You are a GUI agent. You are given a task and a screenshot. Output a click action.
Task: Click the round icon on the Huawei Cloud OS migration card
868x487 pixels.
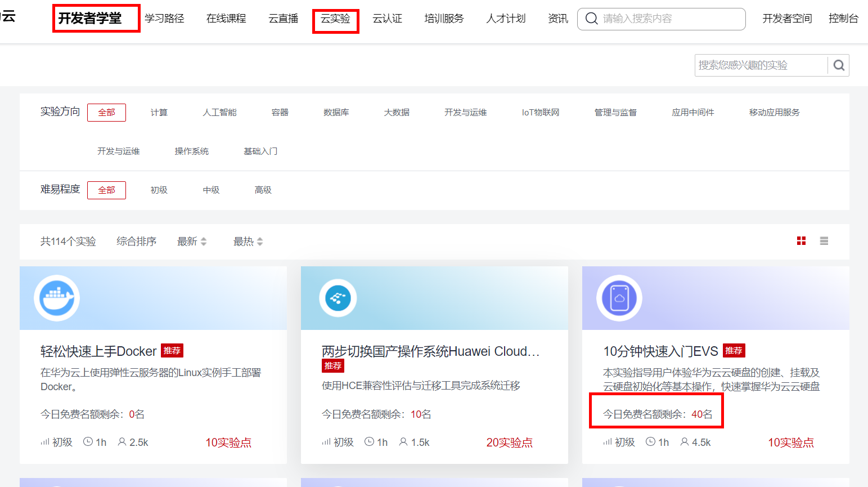point(338,298)
